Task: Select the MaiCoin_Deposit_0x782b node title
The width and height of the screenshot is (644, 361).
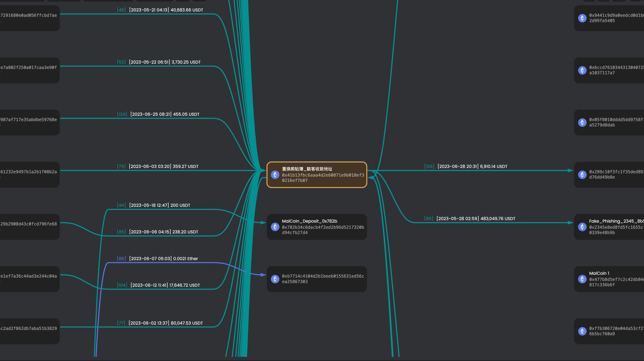Action: (x=309, y=221)
